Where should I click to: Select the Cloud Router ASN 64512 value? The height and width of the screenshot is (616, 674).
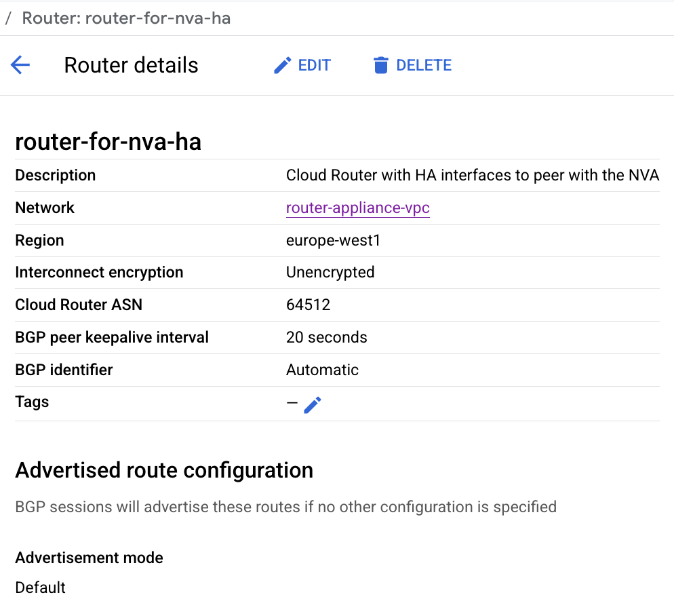pos(308,305)
